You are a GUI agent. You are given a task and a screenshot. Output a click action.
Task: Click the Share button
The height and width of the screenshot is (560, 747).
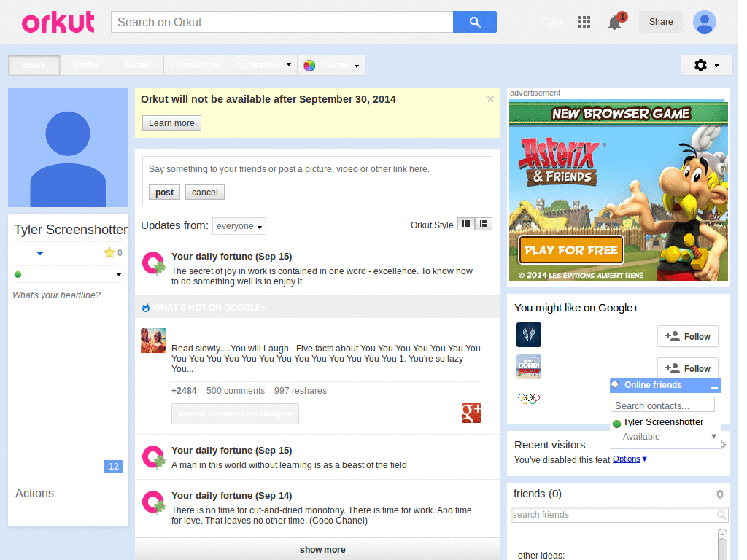pyautogui.click(x=661, y=22)
